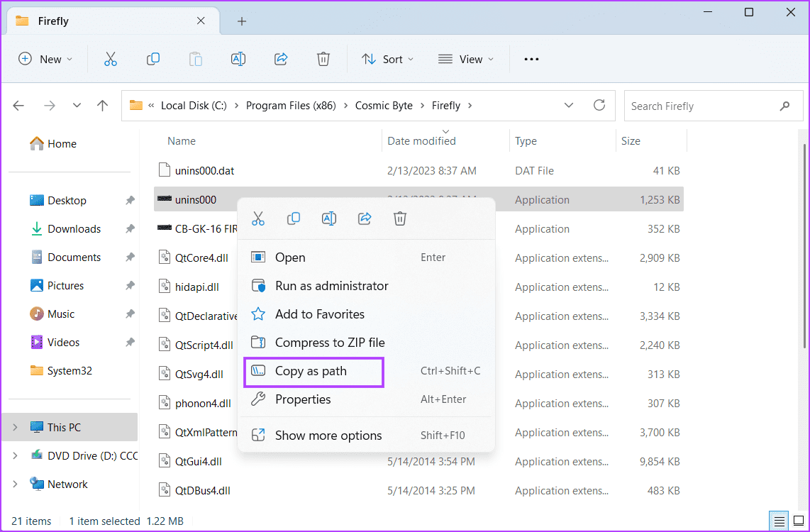Select Run as administrator
This screenshot has width=810, height=532.
click(x=366, y=286)
